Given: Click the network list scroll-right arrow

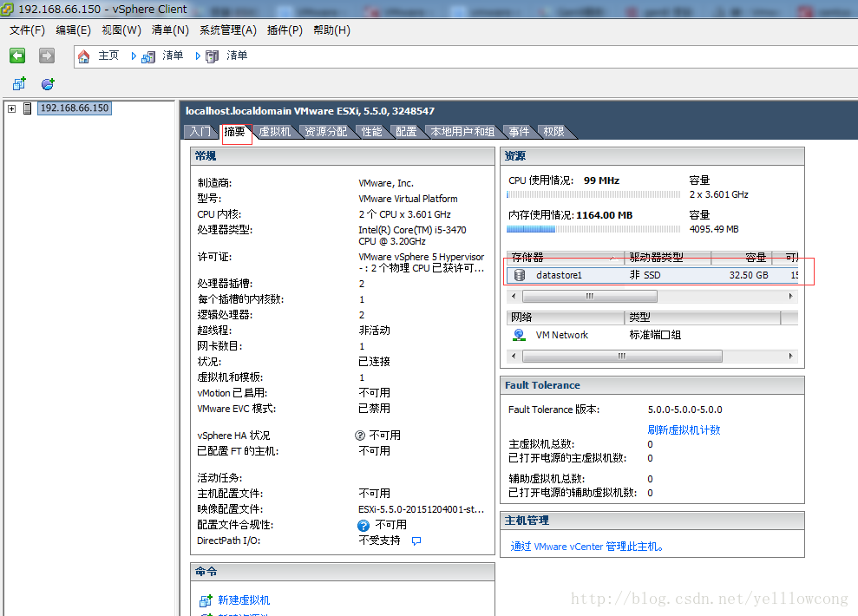Looking at the screenshot, I should click(790, 356).
